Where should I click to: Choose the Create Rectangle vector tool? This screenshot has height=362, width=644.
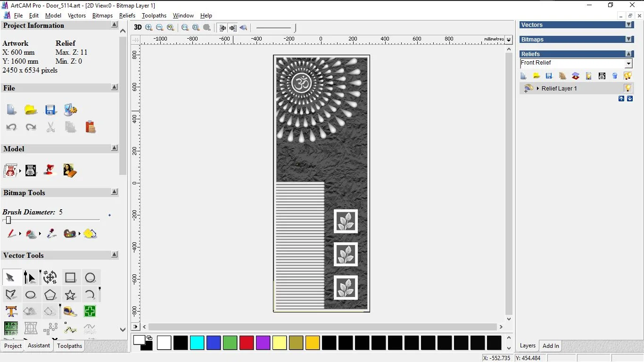(x=70, y=278)
